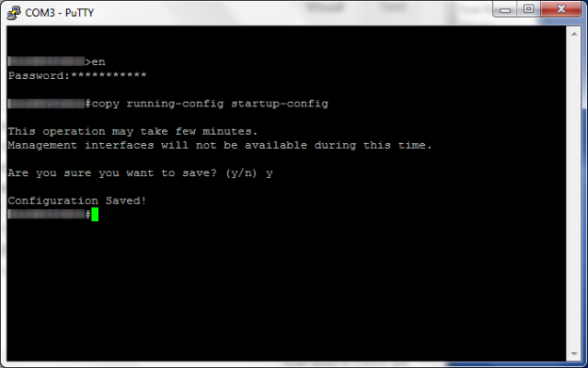This screenshot has width=588, height=368.
Task: Click the copy running-config startup-config command
Action: point(210,104)
